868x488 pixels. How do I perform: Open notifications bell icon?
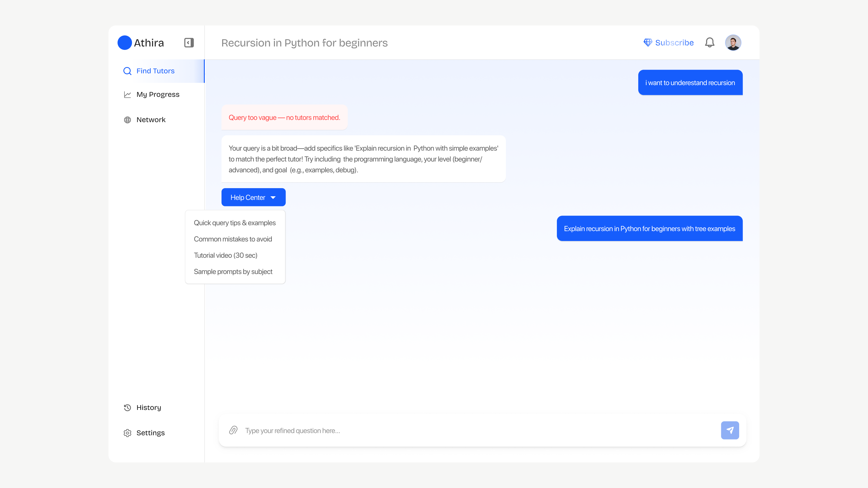tap(709, 43)
